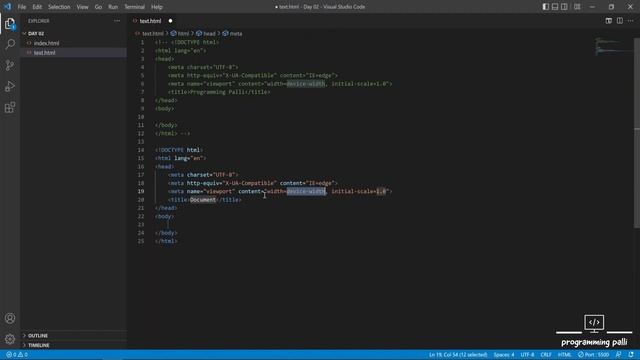Click Open Preview icon in editor toolbar

[609, 21]
